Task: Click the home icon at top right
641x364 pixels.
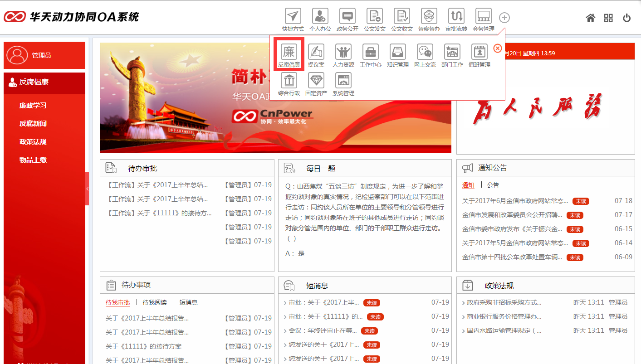Action: pyautogui.click(x=590, y=17)
